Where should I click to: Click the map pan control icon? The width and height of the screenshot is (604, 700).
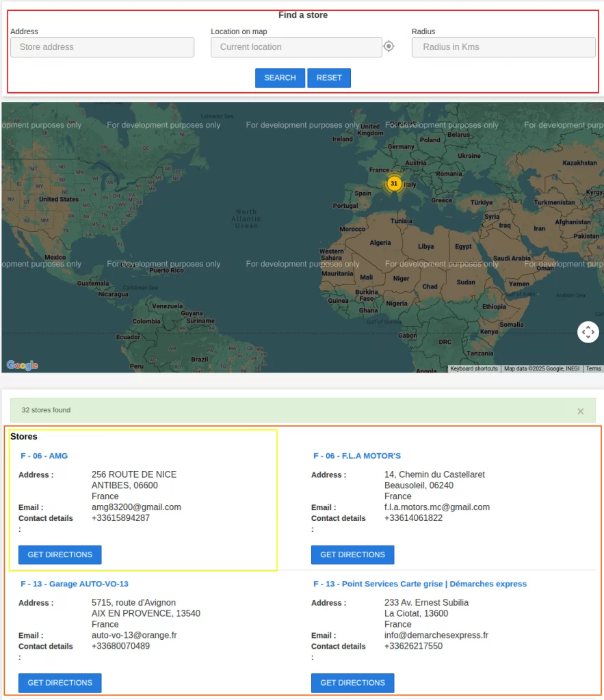coord(588,332)
